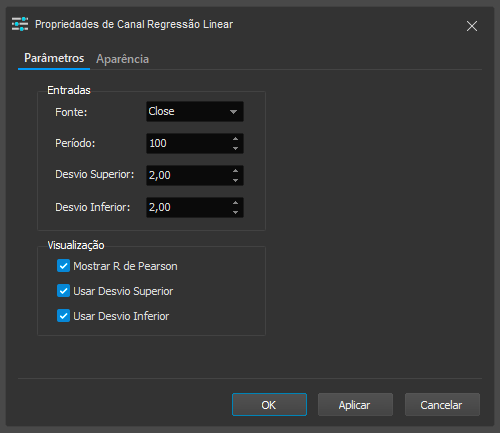Decrease Desvio Superior with down arrow
The image size is (500, 433).
[x=236, y=180]
